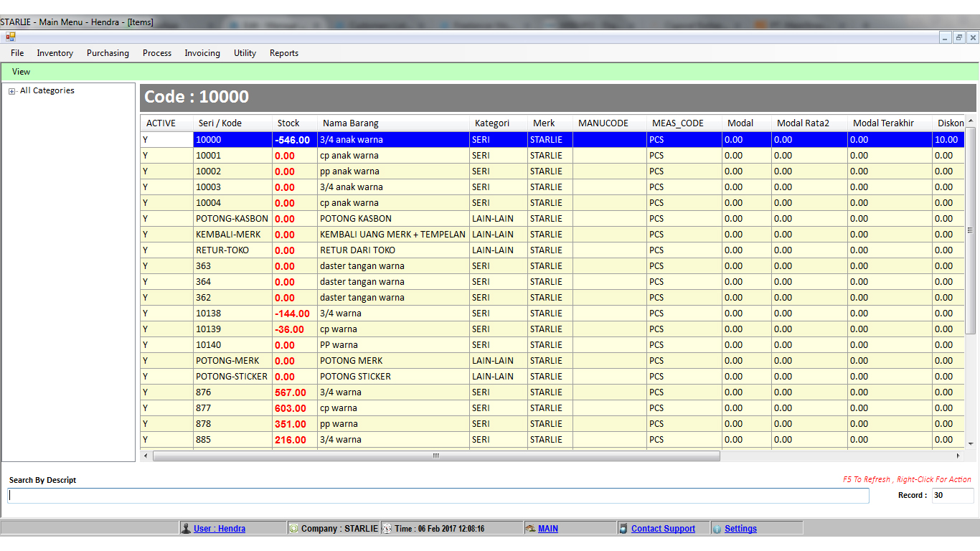The image size is (980, 551).
Task: Expand the All Categories tree node
Action: [x=11, y=91]
